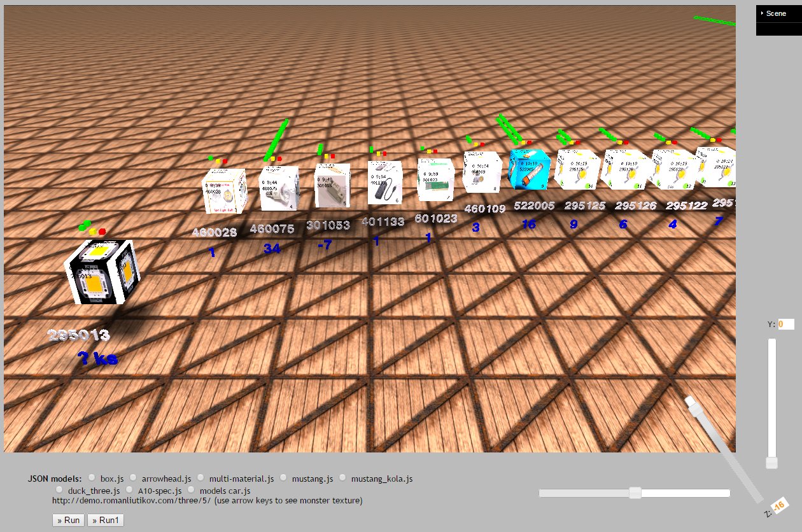Select the multi-material.js model option
Image resolution: width=802 pixels, height=532 pixels.
[200, 477]
